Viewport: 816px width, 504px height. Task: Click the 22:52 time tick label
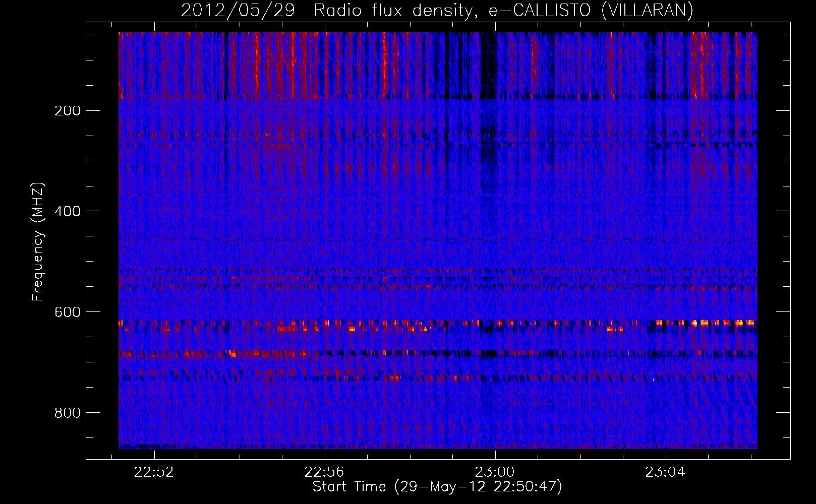[x=154, y=472]
